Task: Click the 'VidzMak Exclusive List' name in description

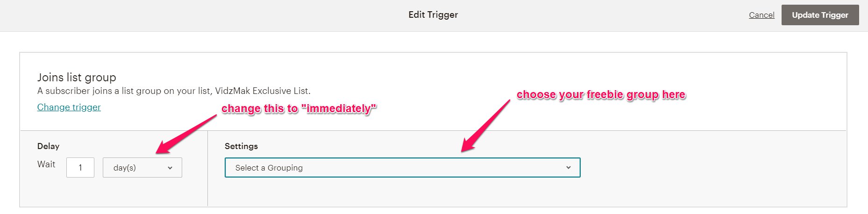Action: pos(262,91)
